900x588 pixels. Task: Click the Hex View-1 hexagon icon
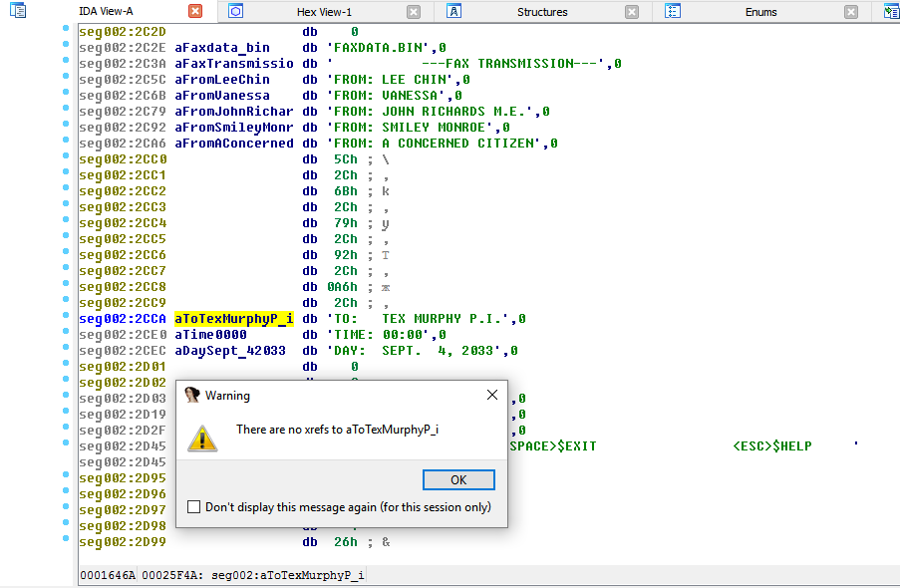(x=235, y=11)
